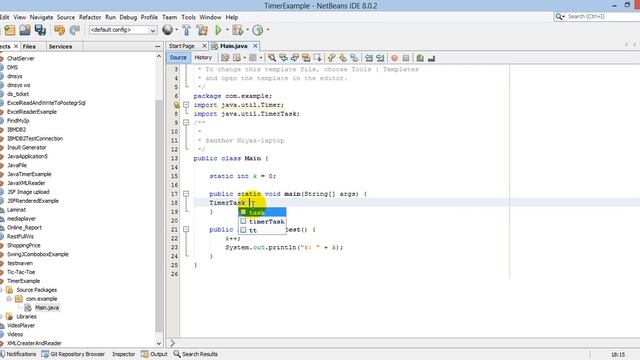This screenshot has width=640, height=360.
Task: Close the Start Page tab
Action: click(x=204, y=46)
